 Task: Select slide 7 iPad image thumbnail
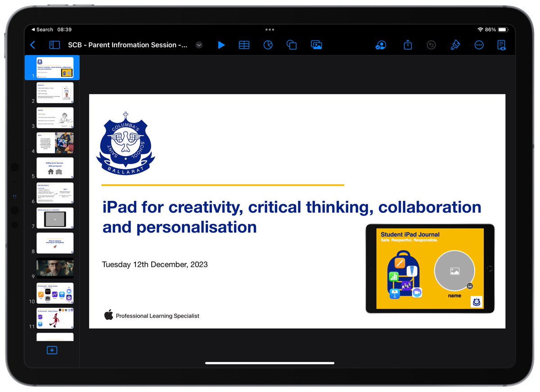pos(55,218)
